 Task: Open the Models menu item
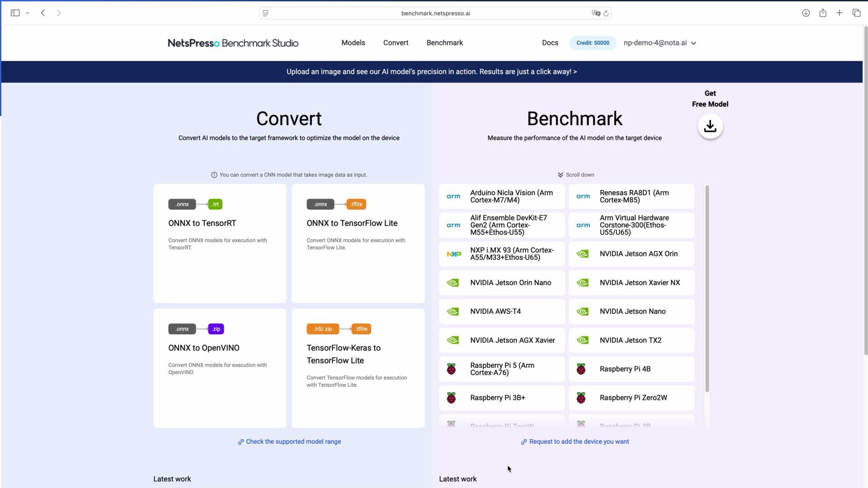353,43
